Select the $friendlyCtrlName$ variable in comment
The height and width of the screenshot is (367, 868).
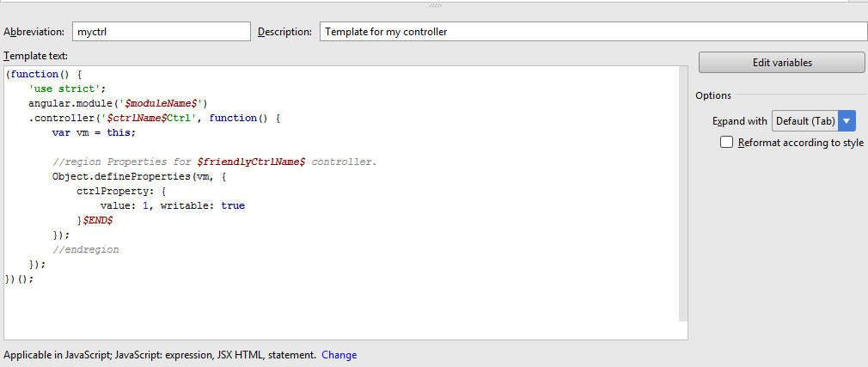pos(251,162)
